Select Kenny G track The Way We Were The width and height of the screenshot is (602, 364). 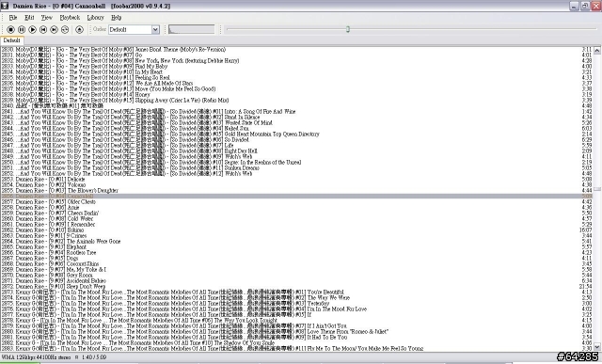(x=296, y=297)
